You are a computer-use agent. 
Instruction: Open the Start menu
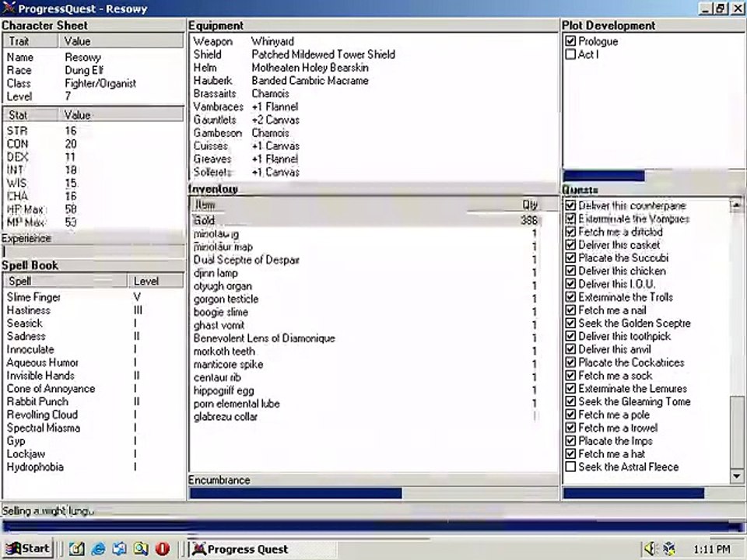[x=28, y=548]
